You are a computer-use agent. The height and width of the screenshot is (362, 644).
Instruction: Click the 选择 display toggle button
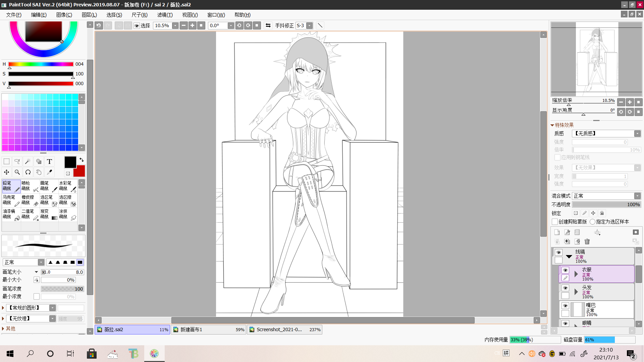(137, 26)
